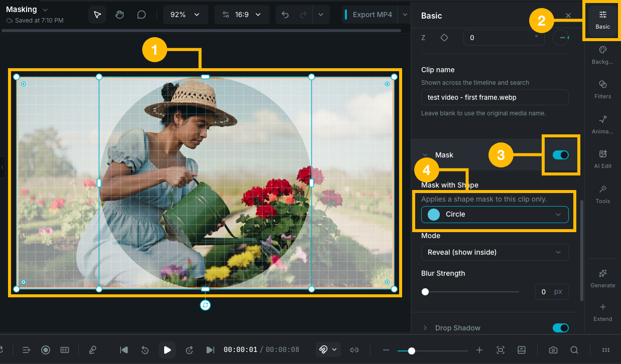Click the Export MP4 button

pyautogui.click(x=374, y=15)
